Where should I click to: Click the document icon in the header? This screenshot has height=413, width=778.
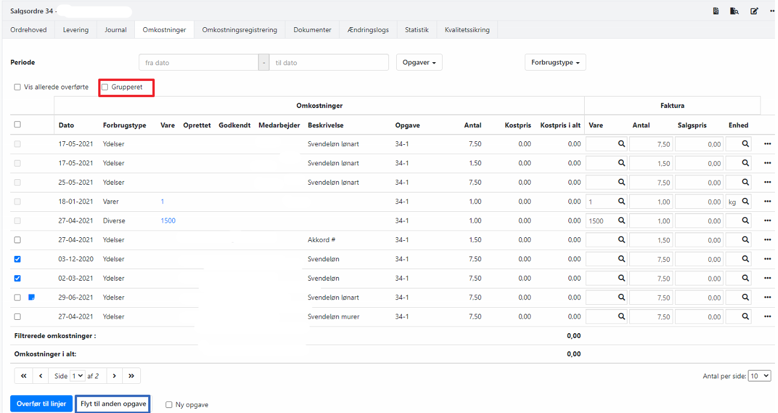pyautogui.click(x=716, y=11)
